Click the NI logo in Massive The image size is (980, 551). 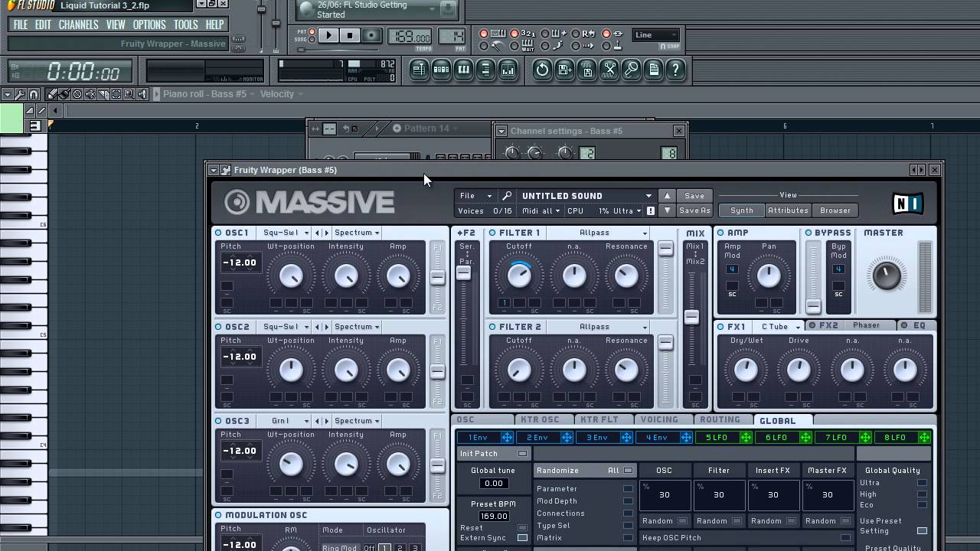tap(907, 203)
